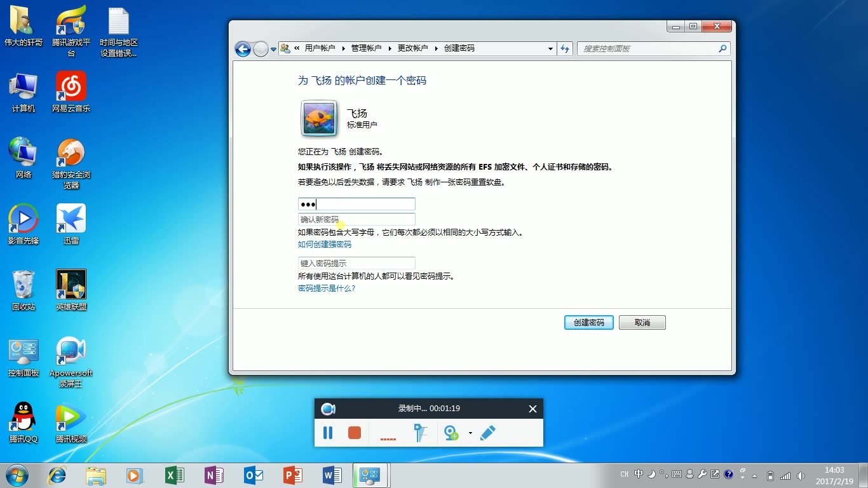Click the Refresh icon in the Control Panel toolbar
This screenshot has width=868, height=488.
pyautogui.click(x=564, y=48)
